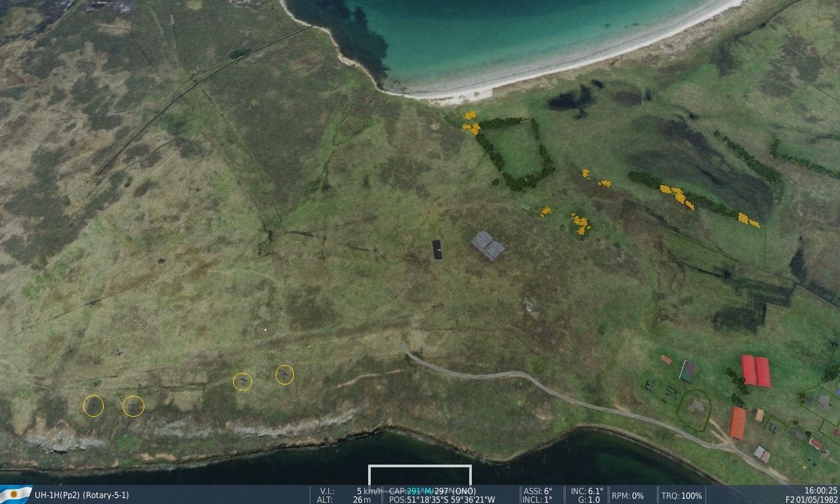The height and width of the screenshot is (504, 840).
Task: Click the F2 01/05/1982 date readout
Action: (x=812, y=499)
